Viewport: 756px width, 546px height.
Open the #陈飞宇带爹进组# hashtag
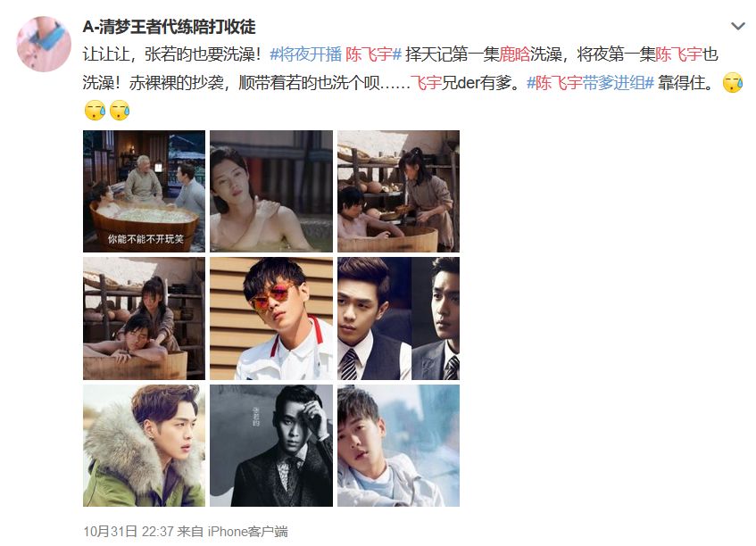coord(590,83)
